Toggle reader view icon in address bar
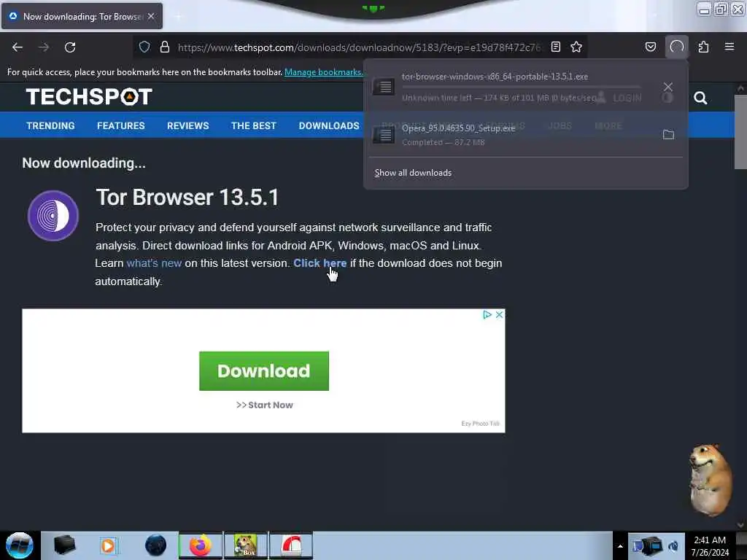Viewport: 747px width, 560px height. [555, 47]
